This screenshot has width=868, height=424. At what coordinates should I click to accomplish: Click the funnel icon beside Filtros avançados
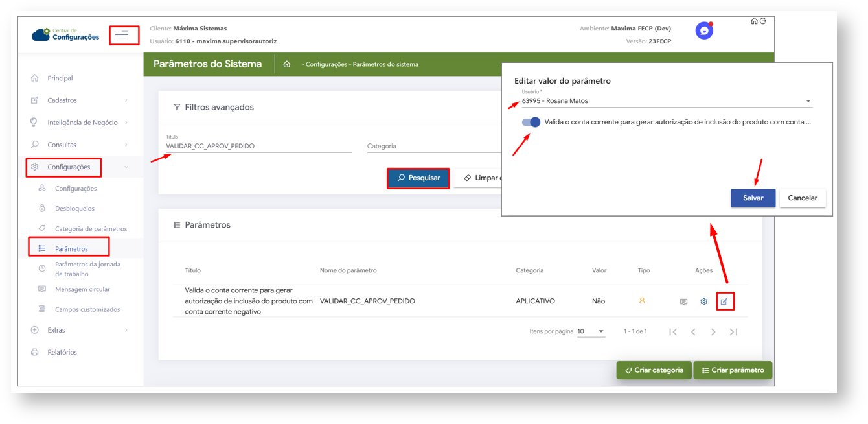coord(177,107)
